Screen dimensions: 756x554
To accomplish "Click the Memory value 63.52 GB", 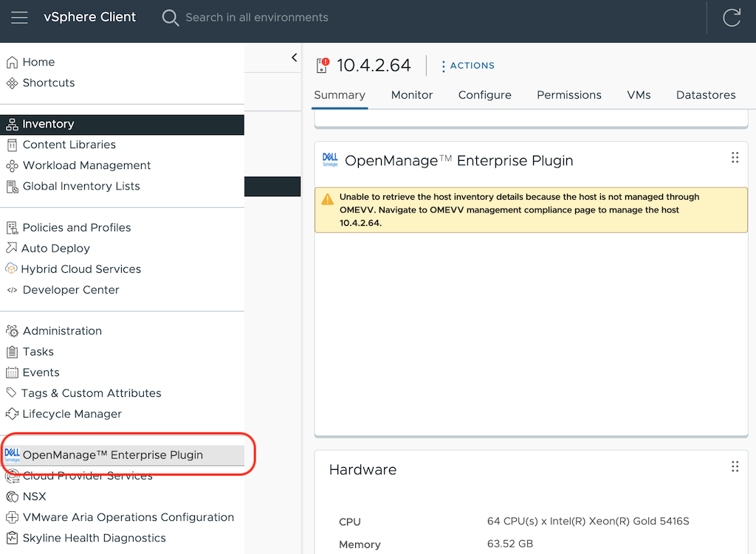I will (509, 544).
